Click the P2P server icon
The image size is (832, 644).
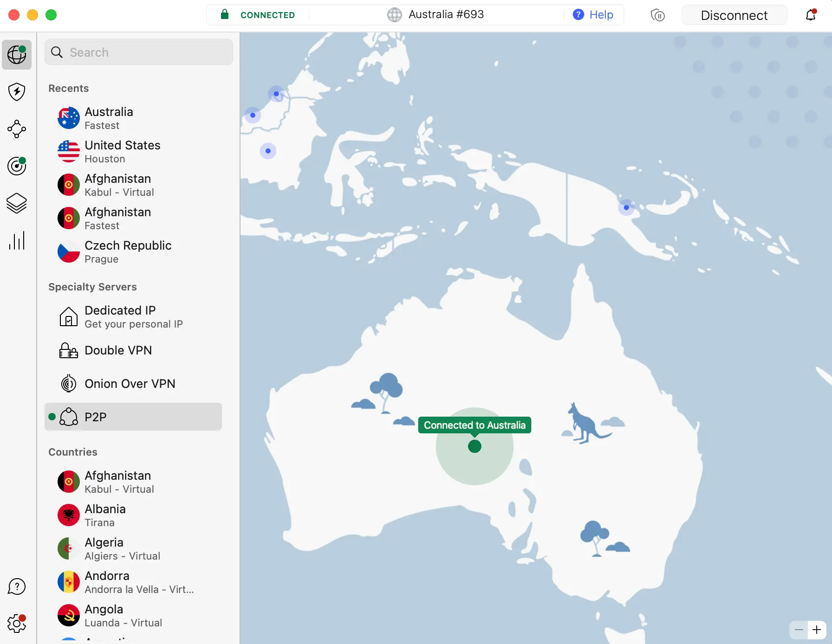pyautogui.click(x=69, y=417)
